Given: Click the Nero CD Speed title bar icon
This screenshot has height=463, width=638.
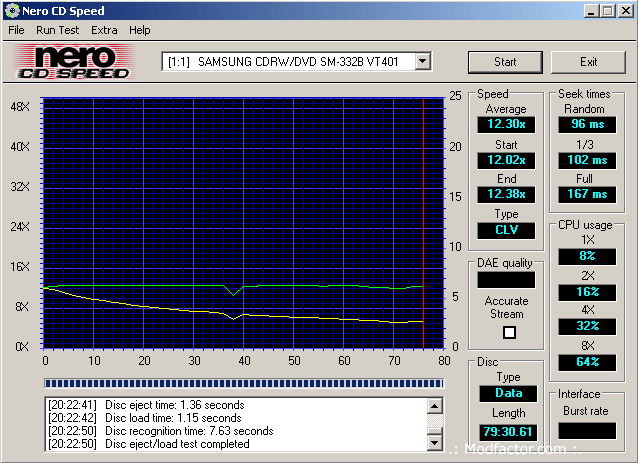Looking at the screenshot, I should 11,10.
